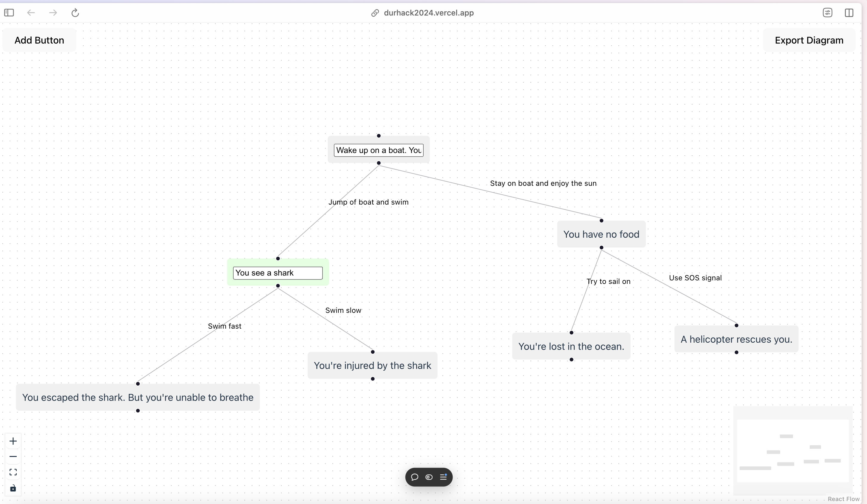Click the 'Swim slow' edge label

(343, 310)
